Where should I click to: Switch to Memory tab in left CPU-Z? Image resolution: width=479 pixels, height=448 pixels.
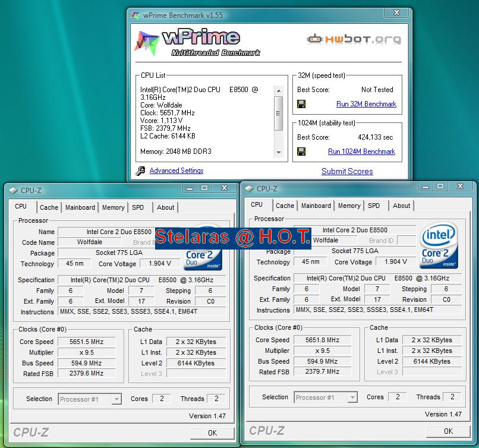point(113,207)
